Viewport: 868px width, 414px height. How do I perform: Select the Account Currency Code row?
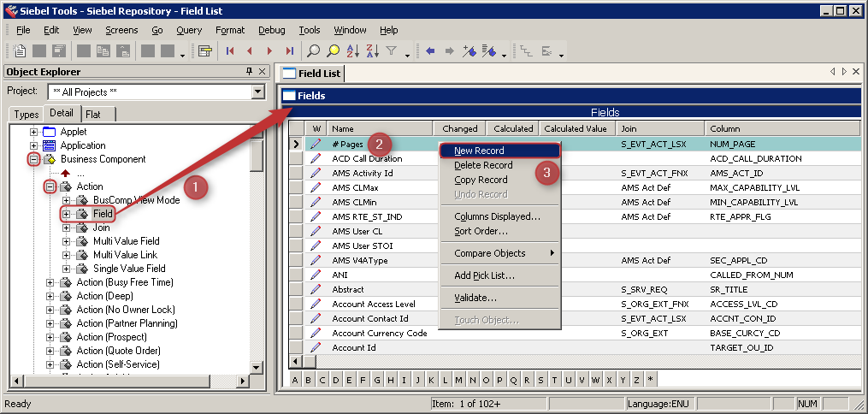point(575,334)
